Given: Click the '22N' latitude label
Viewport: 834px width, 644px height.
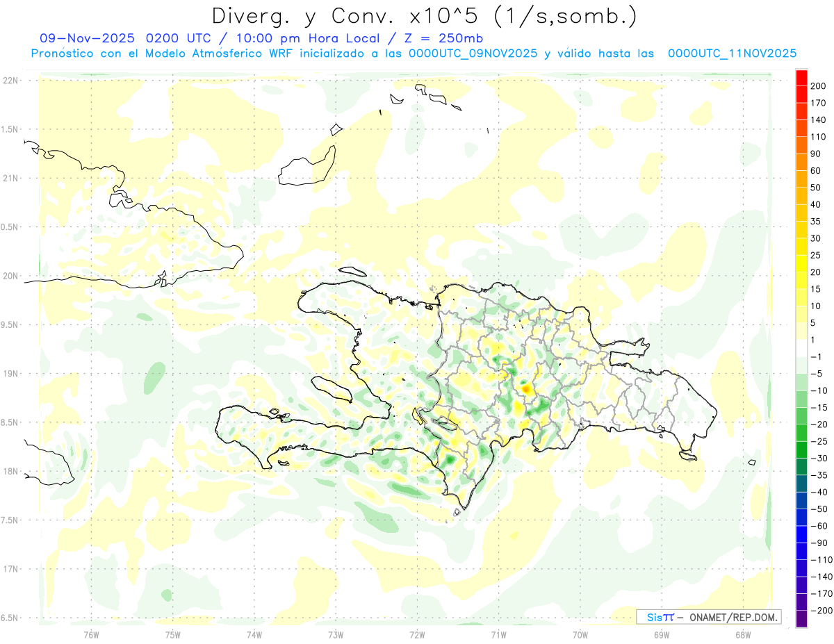Looking at the screenshot, I should [x=10, y=81].
